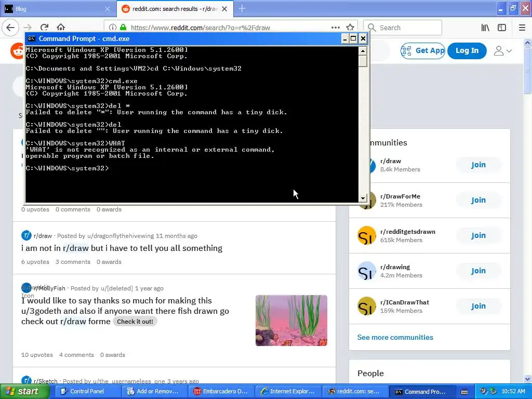Join the r/draw community
The width and height of the screenshot is (532, 399).
point(478,165)
